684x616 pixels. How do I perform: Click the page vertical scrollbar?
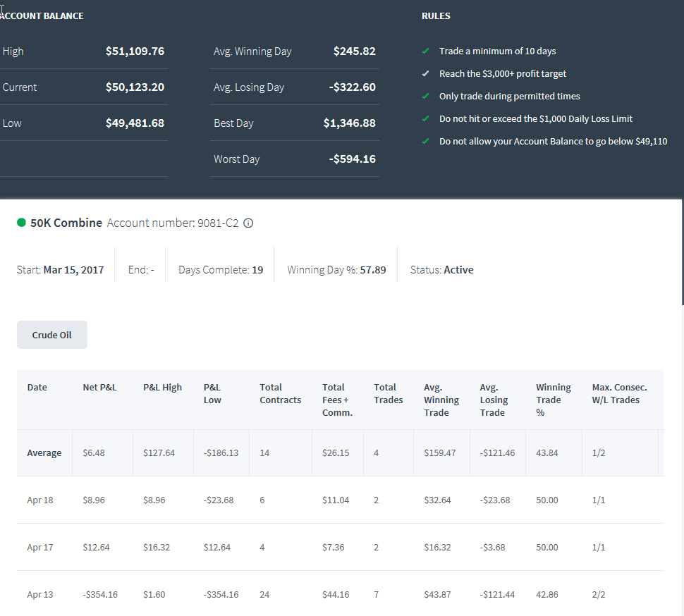[x=683, y=253]
